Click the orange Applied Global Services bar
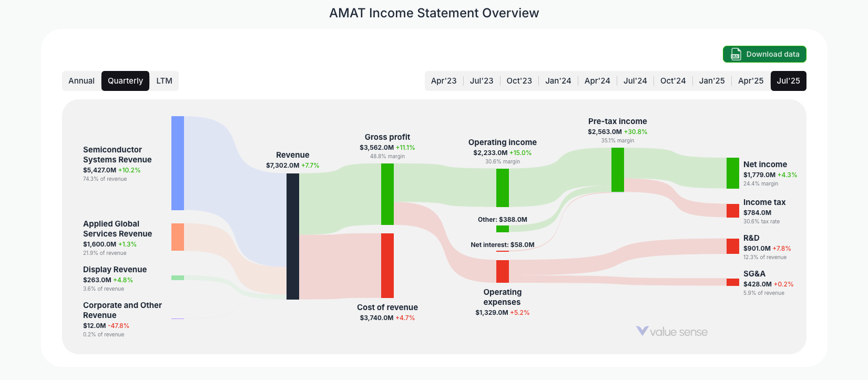This screenshot has width=868, height=380. point(178,237)
